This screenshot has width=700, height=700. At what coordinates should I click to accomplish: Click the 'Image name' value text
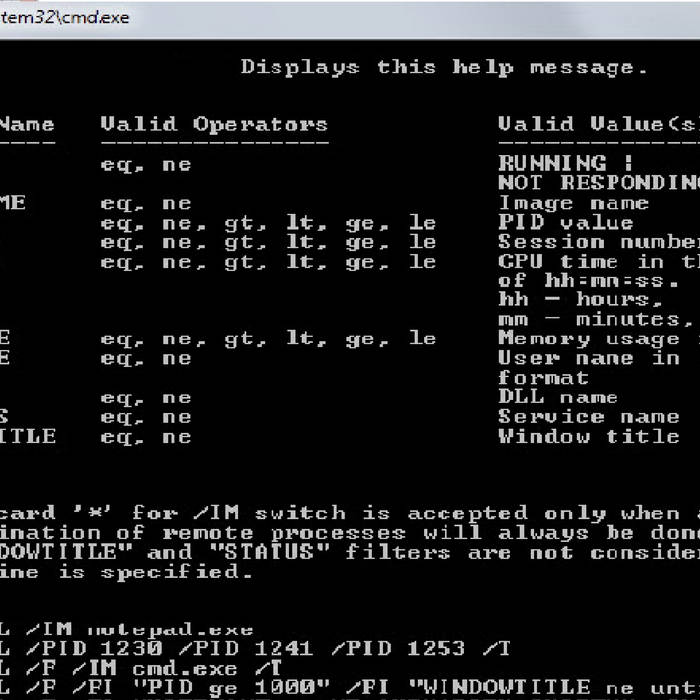pos(573,203)
